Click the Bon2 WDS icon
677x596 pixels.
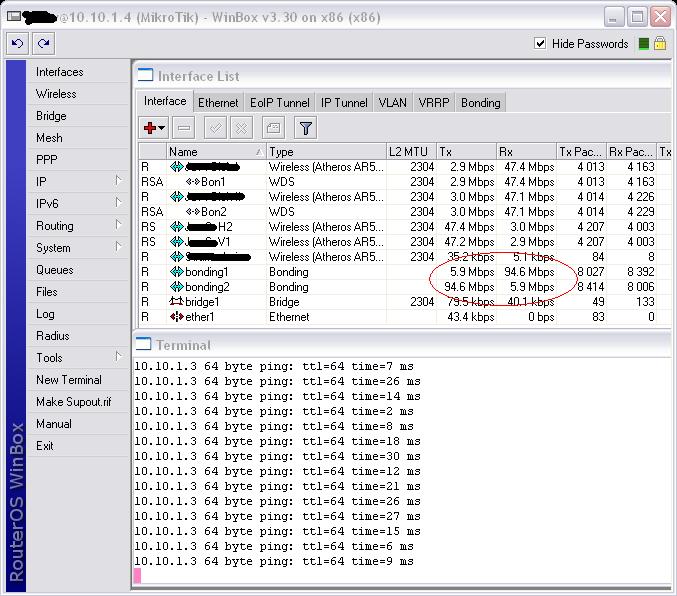click(193, 212)
